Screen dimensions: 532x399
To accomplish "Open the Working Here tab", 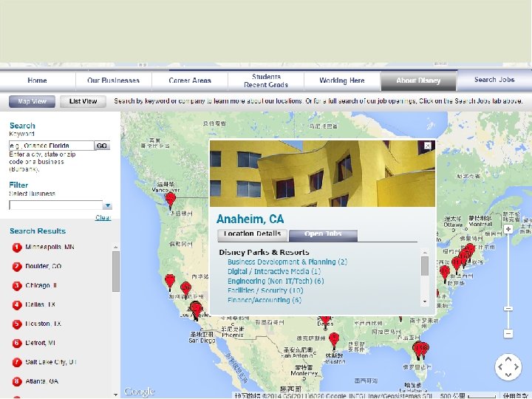I will pyautogui.click(x=341, y=81).
